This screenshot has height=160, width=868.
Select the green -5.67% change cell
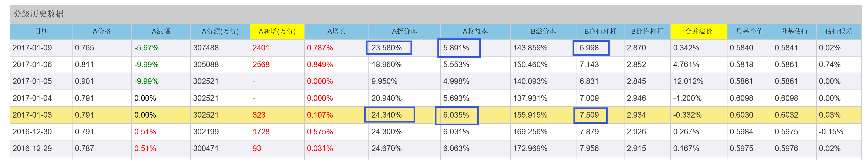click(x=146, y=48)
